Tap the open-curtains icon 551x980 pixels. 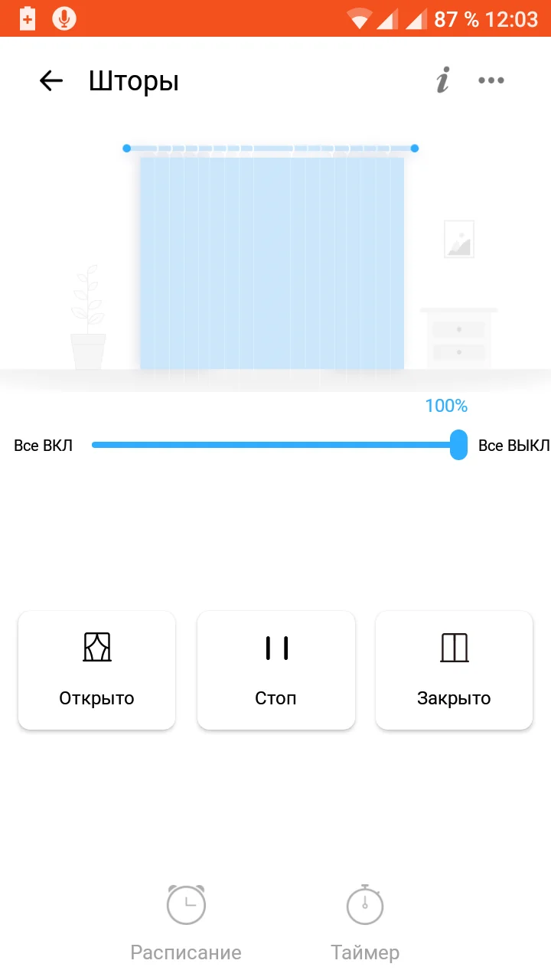pyautogui.click(x=97, y=647)
